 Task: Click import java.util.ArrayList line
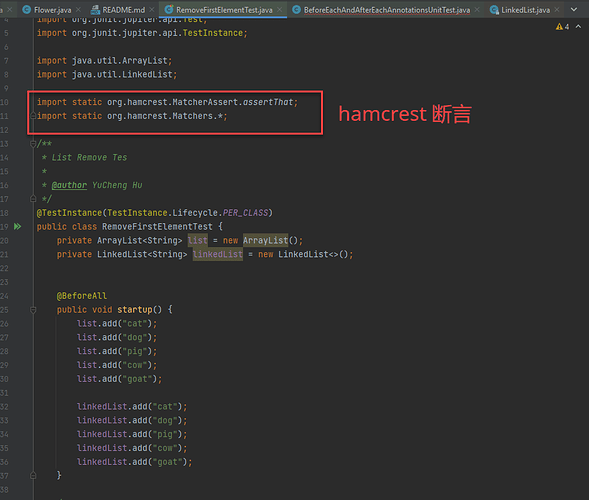click(x=104, y=61)
